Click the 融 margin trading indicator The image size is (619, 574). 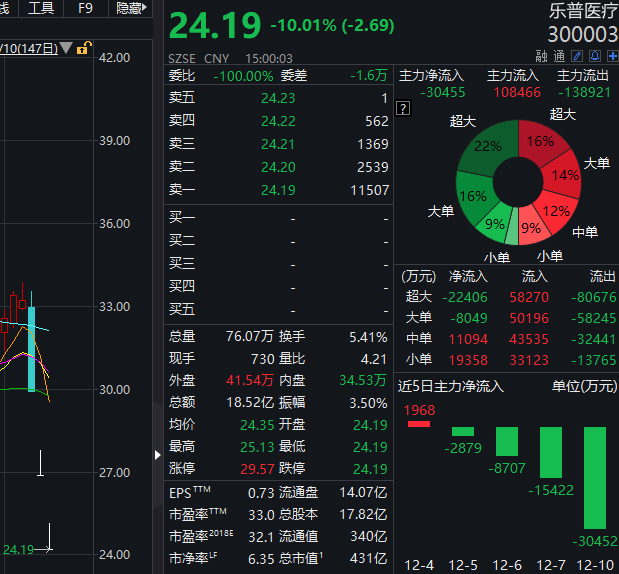coord(542,57)
